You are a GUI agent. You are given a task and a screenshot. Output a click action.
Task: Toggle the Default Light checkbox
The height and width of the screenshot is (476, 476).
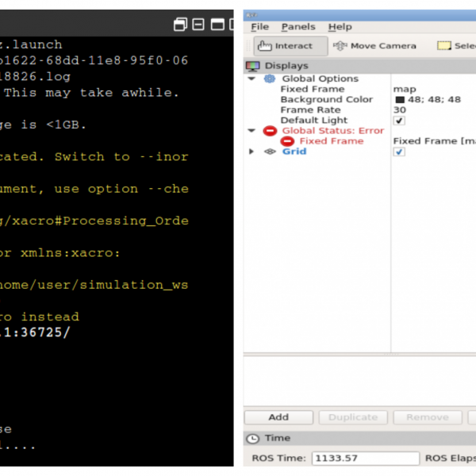point(399,121)
